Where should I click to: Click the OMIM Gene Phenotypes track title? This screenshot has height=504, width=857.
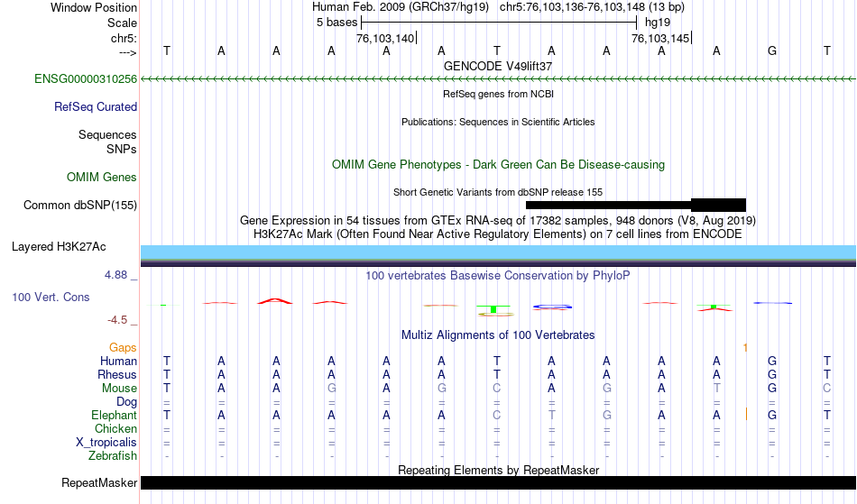point(498,164)
